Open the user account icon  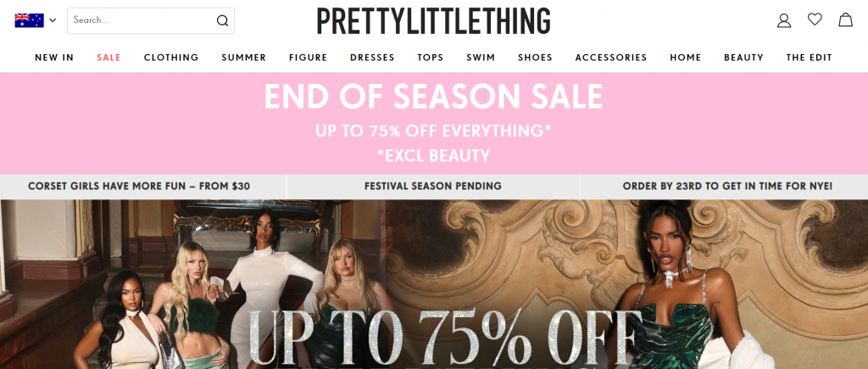784,20
